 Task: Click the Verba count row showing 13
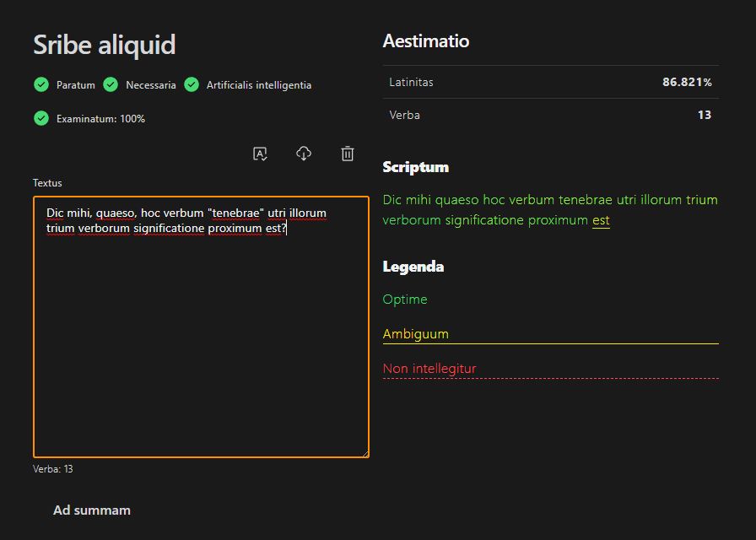(x=550, y=115)
